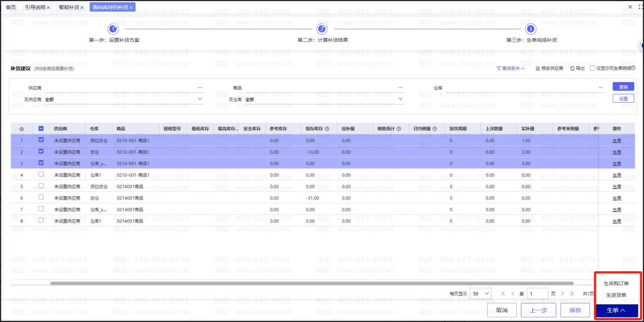Check row 8 仓库1 0214001商品 checkbox
This screenshot has width=644, height=322.
pos(41,220)
